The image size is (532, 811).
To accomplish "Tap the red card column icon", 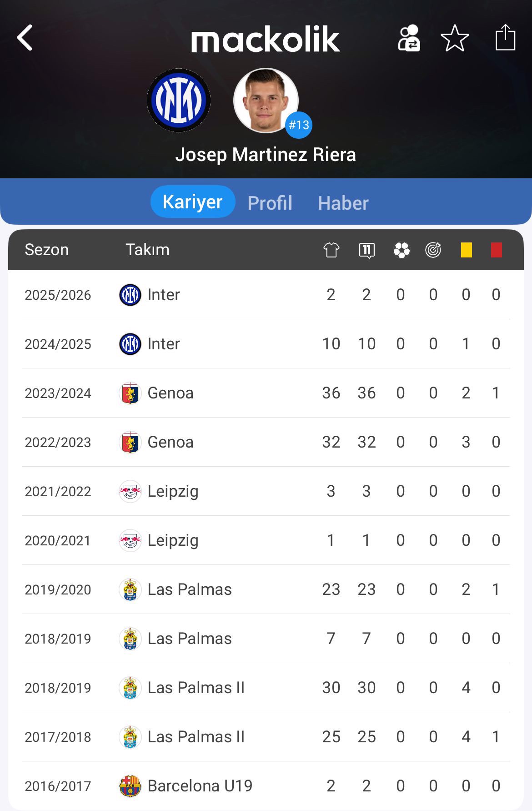I will click(496, 250).
